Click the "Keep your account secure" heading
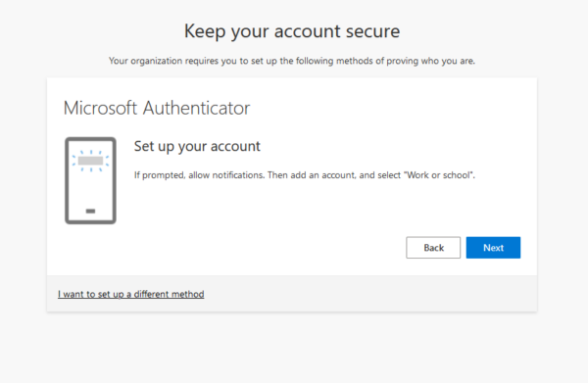 (x=292, y=31)
